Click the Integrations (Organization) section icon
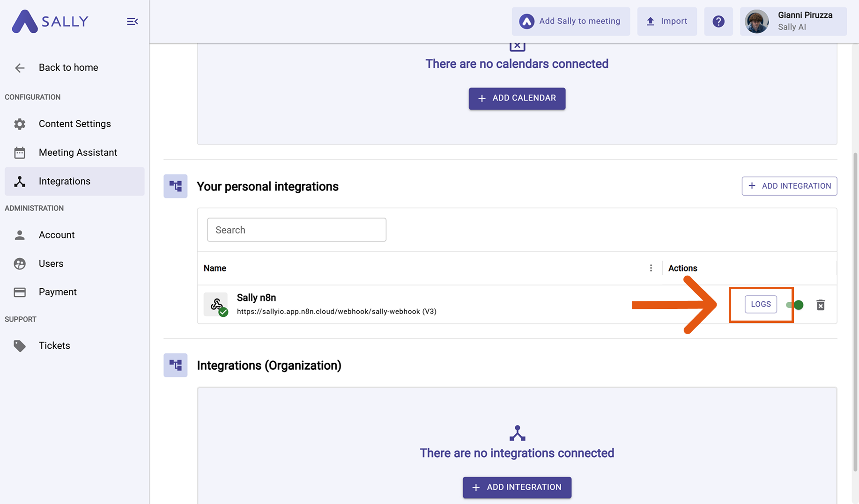This screenshot has width=859, height=504. (x=176, y=365)
